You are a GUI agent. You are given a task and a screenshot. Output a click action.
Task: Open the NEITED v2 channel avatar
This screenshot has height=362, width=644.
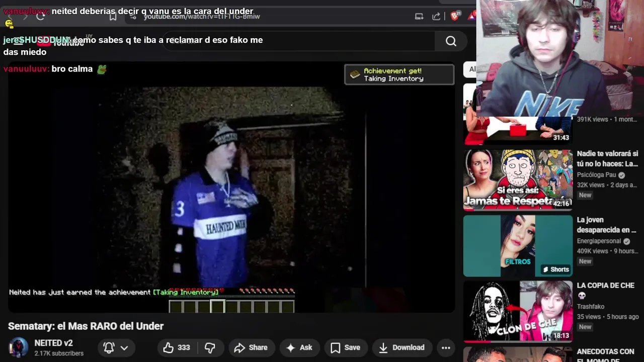pyautogui.click(x=19, y=347)
